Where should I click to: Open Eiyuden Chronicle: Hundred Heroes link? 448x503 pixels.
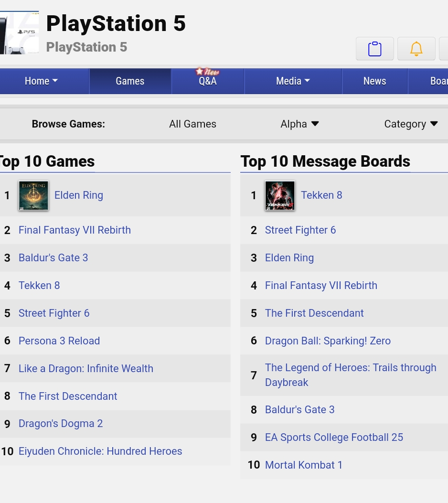100,451
